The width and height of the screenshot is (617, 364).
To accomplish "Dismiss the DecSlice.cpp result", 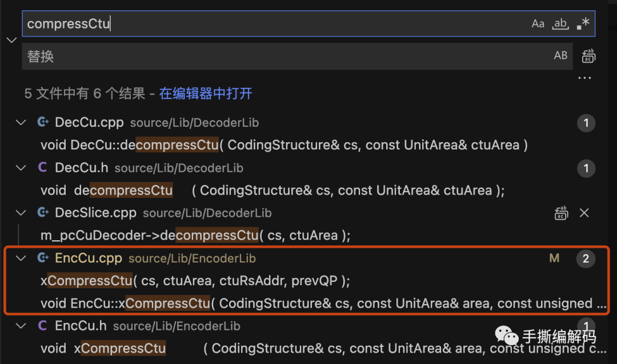I will [x=584, y=213].
